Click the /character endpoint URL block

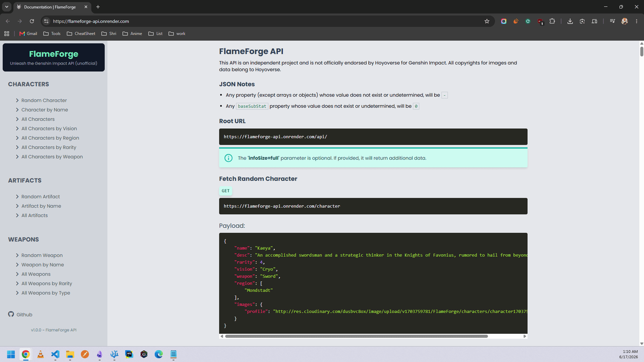(373, 206)
